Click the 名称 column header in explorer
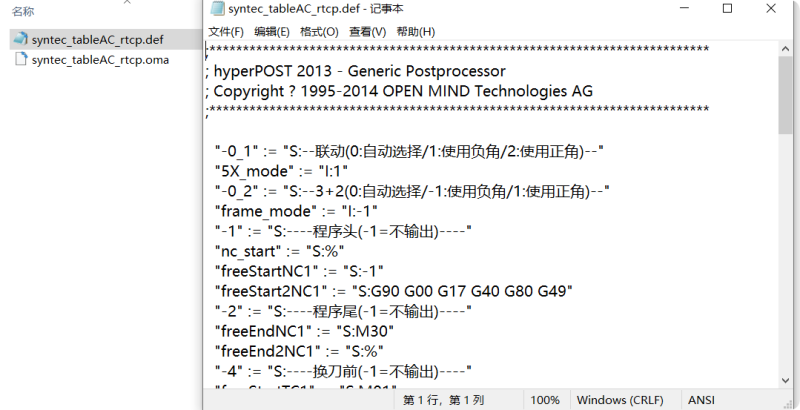 point(23,11)
